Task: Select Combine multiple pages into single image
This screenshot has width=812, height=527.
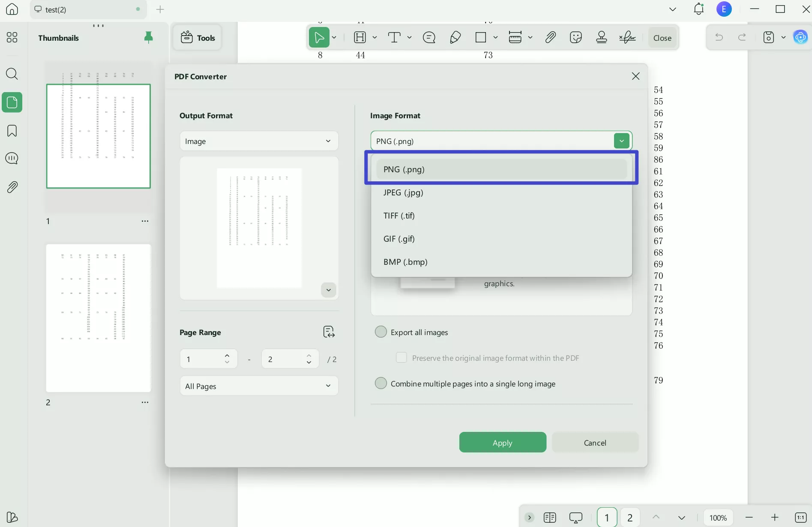Action: (x=381, y=383)
